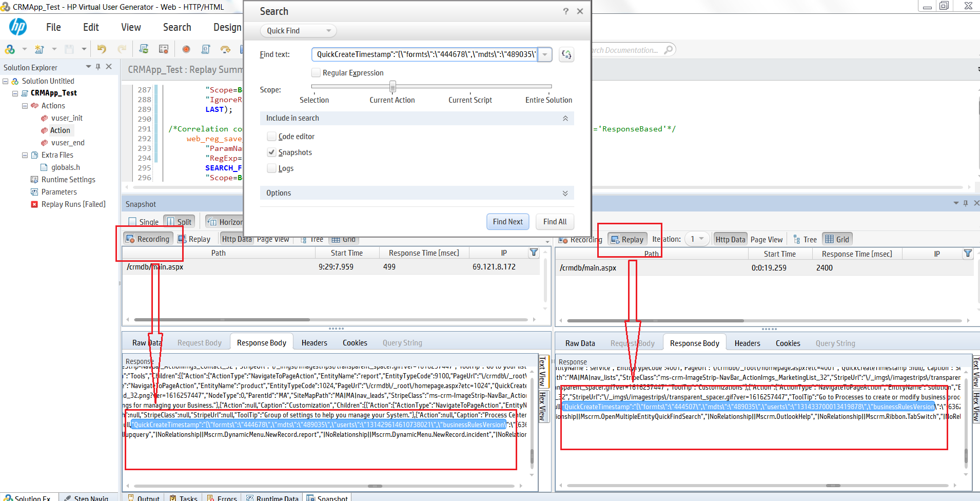This screenshot has height=501, width=980.
Task: Close the Search dialog
Action: 580,11
